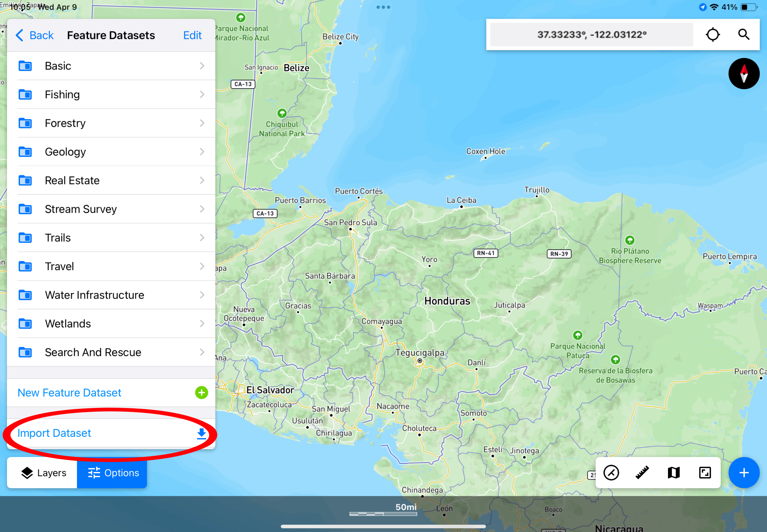The image size is (767, 532).
Task: Select the ruler measure tool
Action: pyautogui.click(x=642, y=473)
